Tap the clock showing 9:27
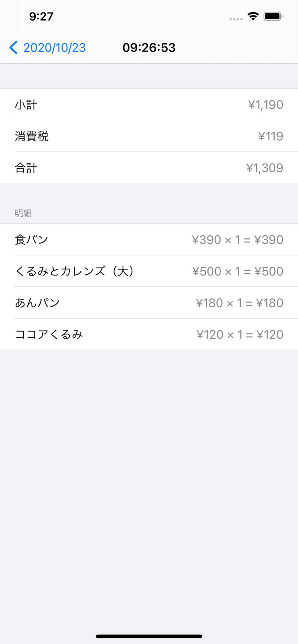This screenshot has height=644, width=298. 41,16
